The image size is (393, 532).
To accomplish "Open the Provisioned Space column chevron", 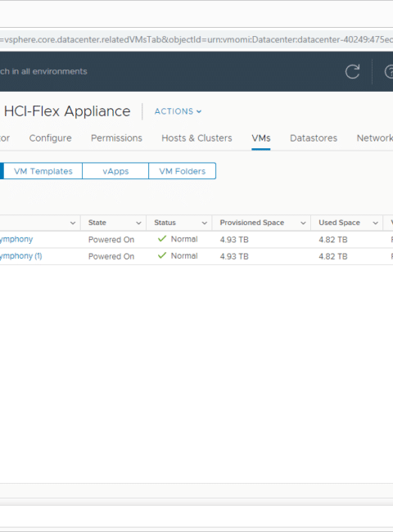I will [303, 223].
